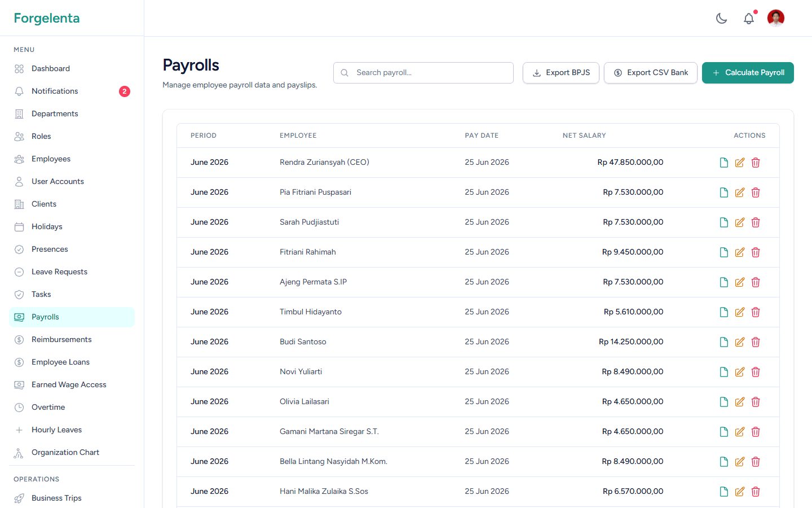Open the notifications bell in header
This screenshot has width=812, height=508.
pos(749,19)
